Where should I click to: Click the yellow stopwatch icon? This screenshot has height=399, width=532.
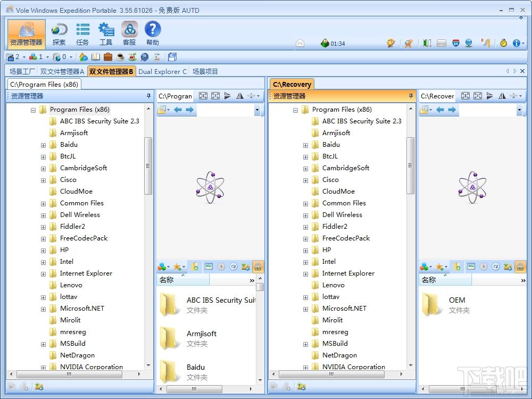tap(503, 43)
